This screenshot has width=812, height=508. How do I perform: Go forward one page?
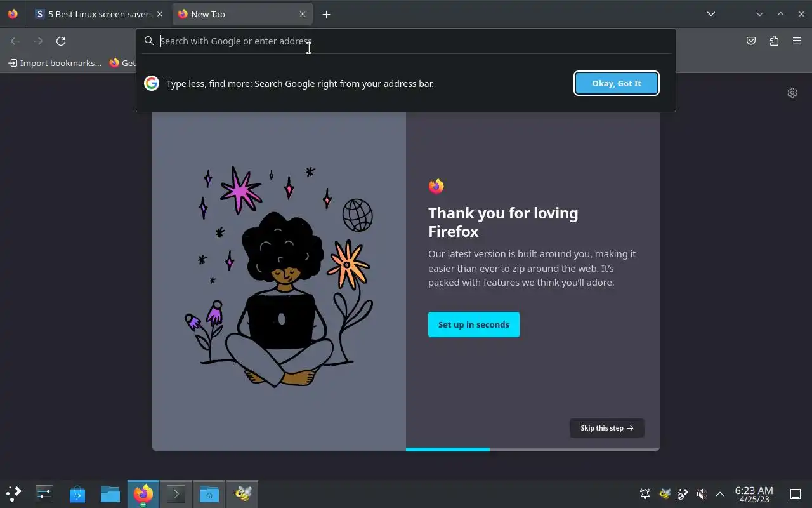coord(38,41)
